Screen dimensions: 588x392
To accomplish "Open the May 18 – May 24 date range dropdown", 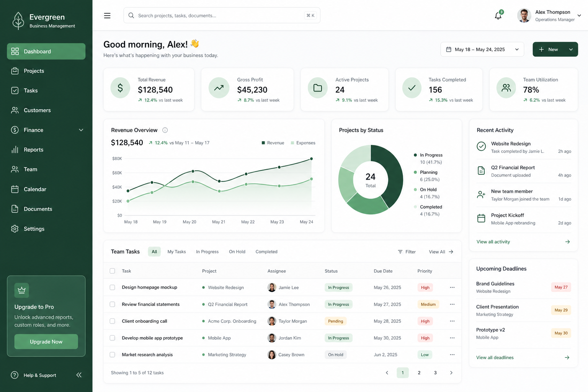I will [482, 49].
